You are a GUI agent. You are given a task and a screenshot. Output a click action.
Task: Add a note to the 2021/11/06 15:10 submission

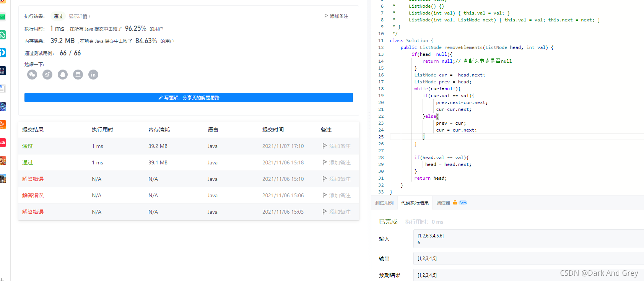click(337, 179)
